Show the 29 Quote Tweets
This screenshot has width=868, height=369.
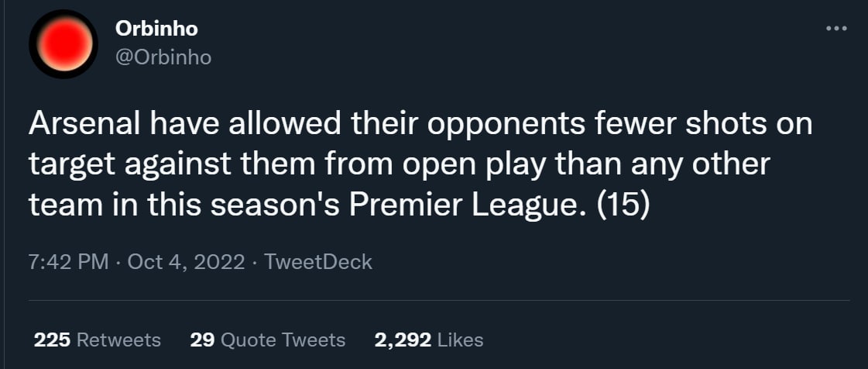[268, 340]
